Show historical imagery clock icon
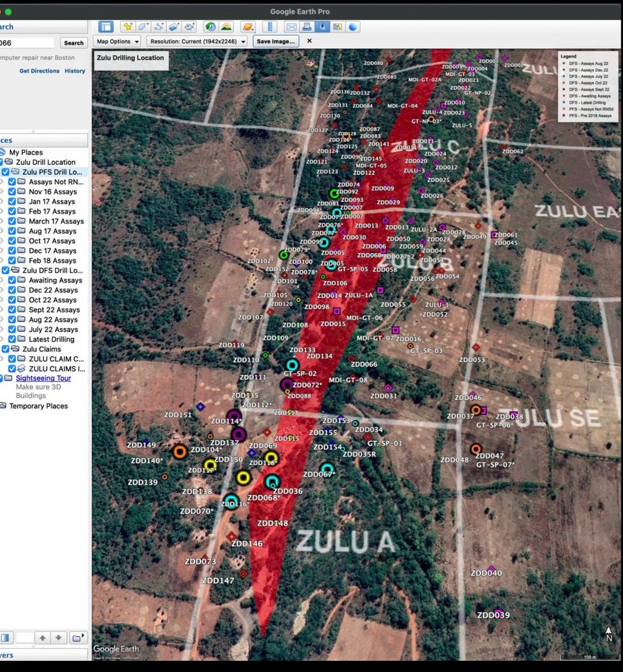The width and height of the screenshot is (623, 672). click(x=211, y=26)
